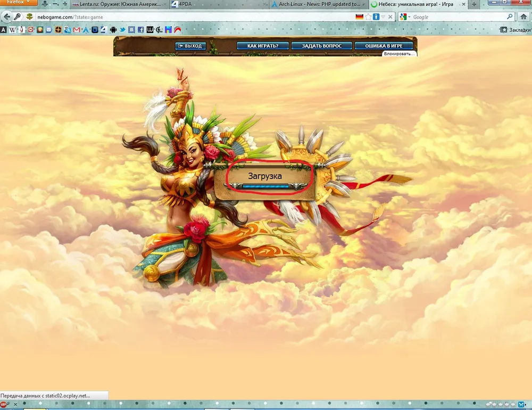The height and width of the screenshot is (410, 532).
Task: Open the Twitter bird bookmark
Action: click(x=122, y=30)
